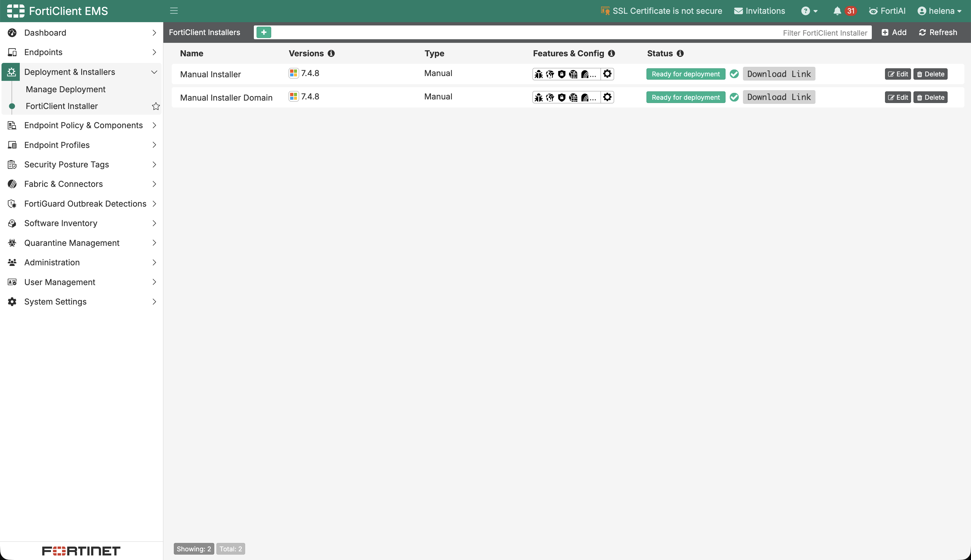
Task: Open the helena user account dropdown
Action: point(940,11)
